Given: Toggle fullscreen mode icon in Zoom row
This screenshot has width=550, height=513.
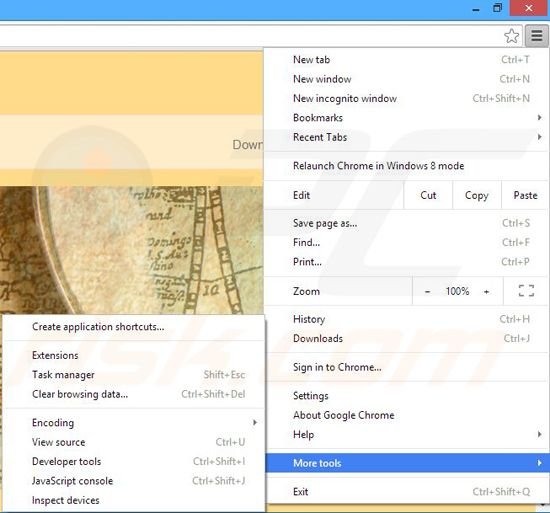Looking at the screenshot, I should pos(526,291).
